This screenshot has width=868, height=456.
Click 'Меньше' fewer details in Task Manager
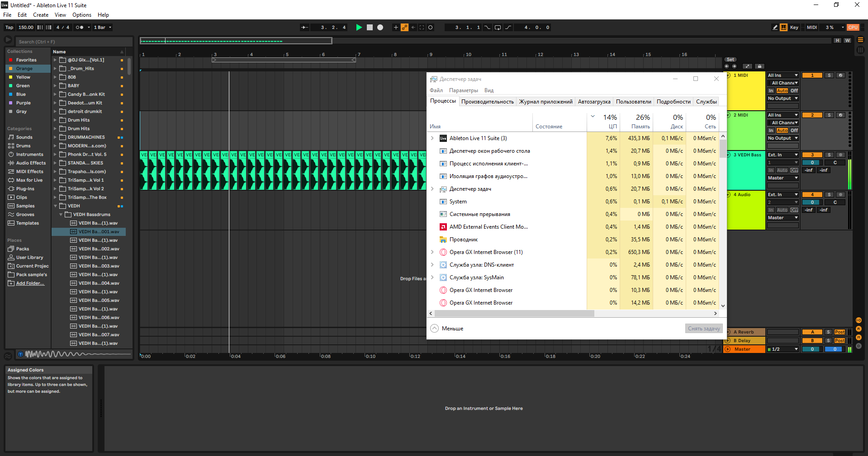[447, 329]
